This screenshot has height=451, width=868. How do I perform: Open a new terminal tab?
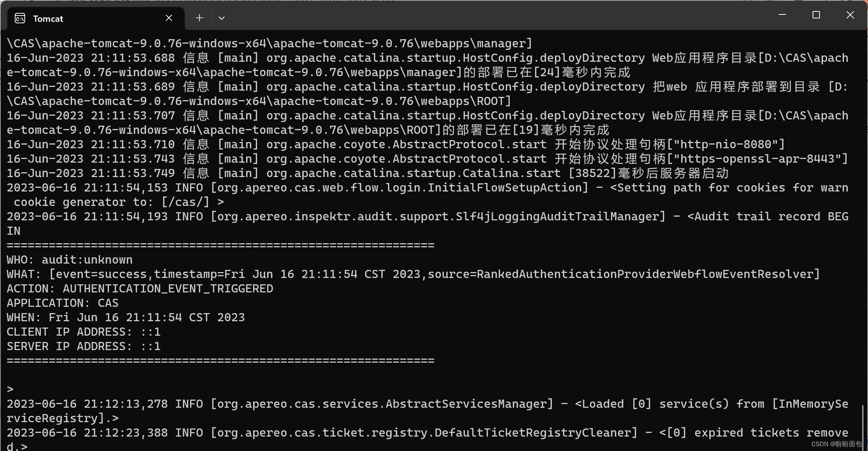(x=199, y=18)
